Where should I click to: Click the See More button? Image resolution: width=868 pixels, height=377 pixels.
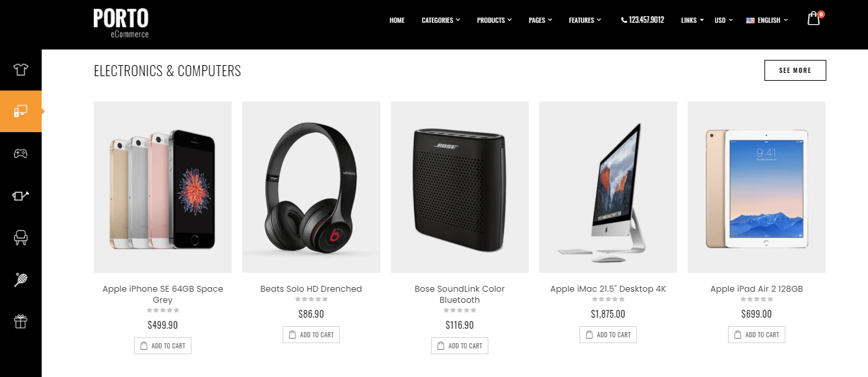[795, 70]
